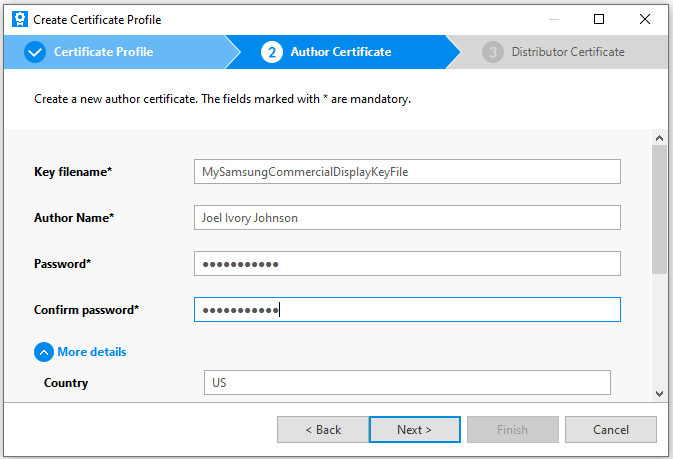The height and width of the screenshot is (459, 673).
Task: Click the step 2 number circle icon
Action: click(272, 52)
